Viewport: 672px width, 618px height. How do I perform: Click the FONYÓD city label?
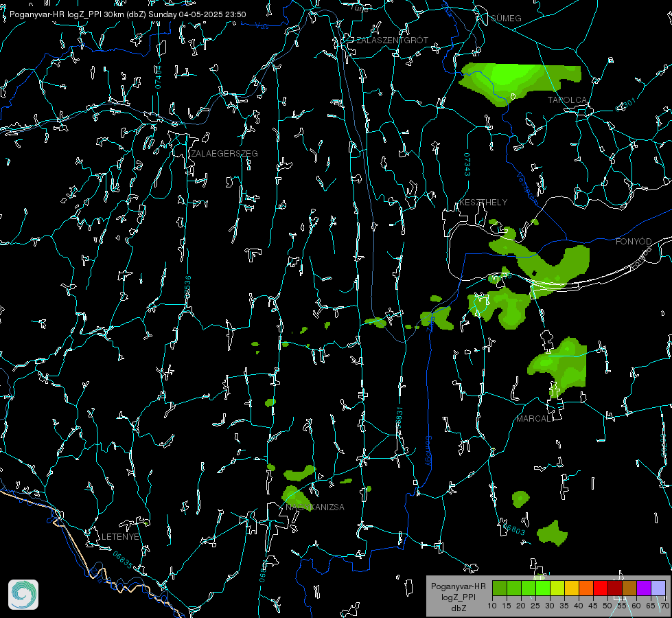pos(634,242)
